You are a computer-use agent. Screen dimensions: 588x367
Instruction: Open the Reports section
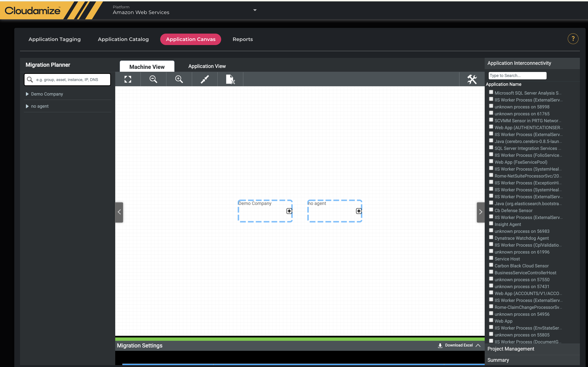point(243,39)
